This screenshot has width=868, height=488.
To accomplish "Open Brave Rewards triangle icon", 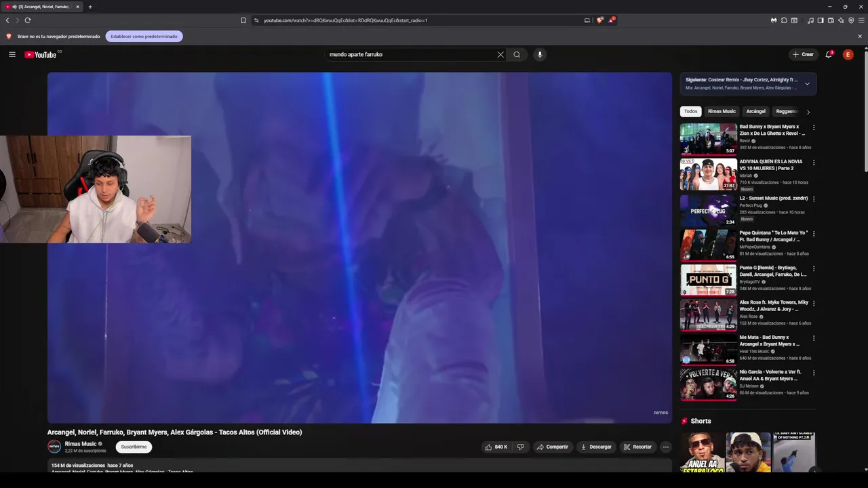I will click(611, 20).
